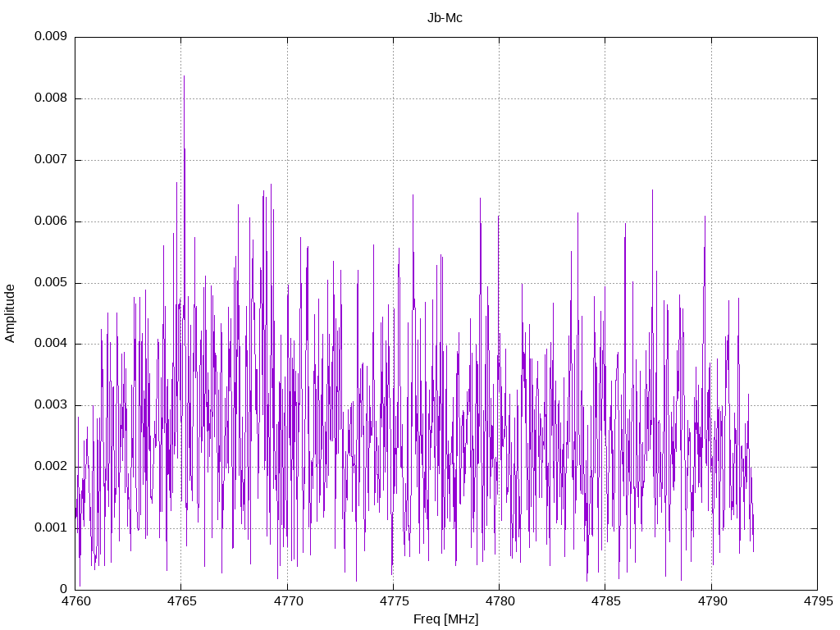Click the "Amplitude" y-axis label
840x630 pixels.
[10, 313]
